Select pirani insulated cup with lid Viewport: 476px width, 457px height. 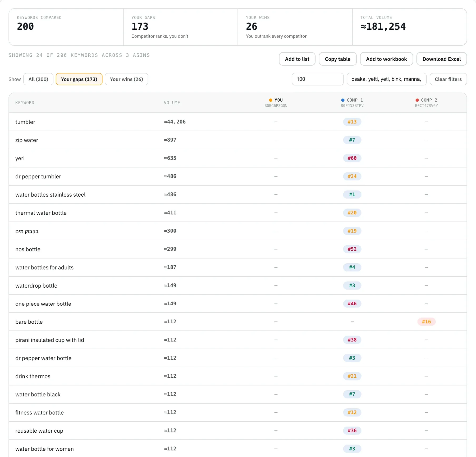click(x=50, y=340)
